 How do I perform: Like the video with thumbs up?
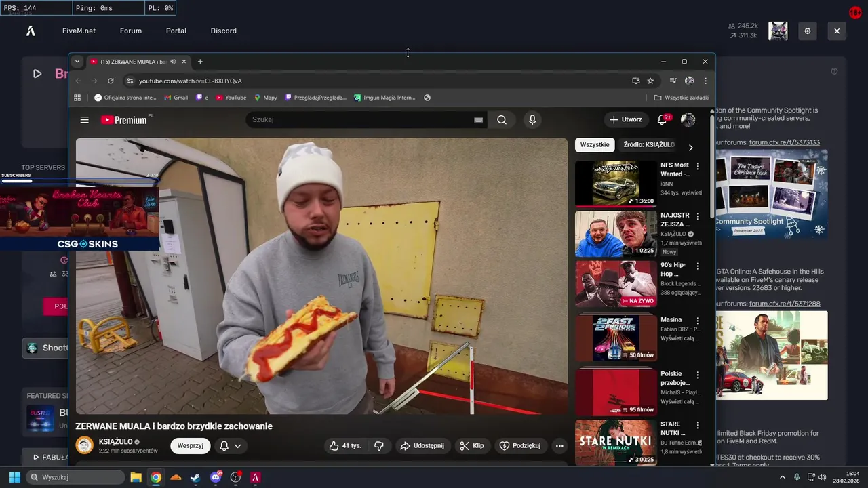point(345,445)
